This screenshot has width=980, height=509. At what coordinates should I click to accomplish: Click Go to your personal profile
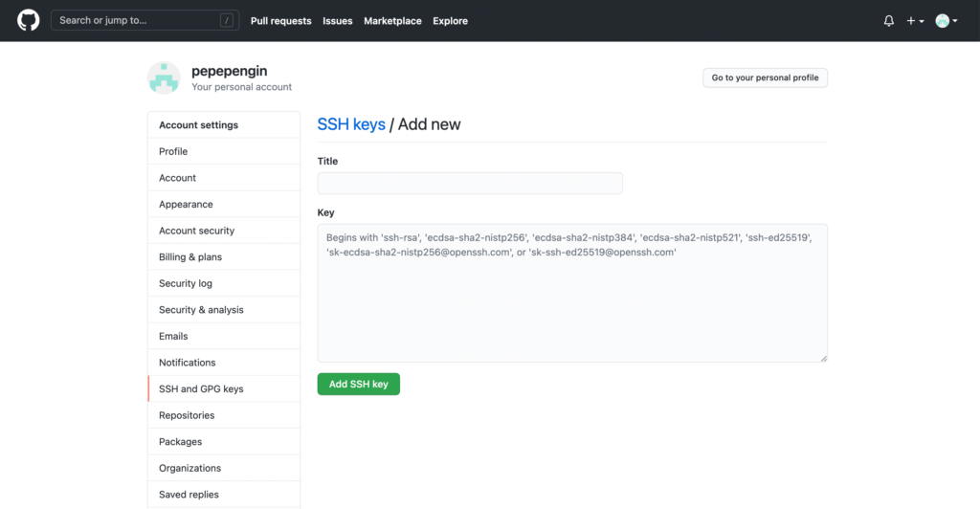pyautogui.click(x=765, y=77)
